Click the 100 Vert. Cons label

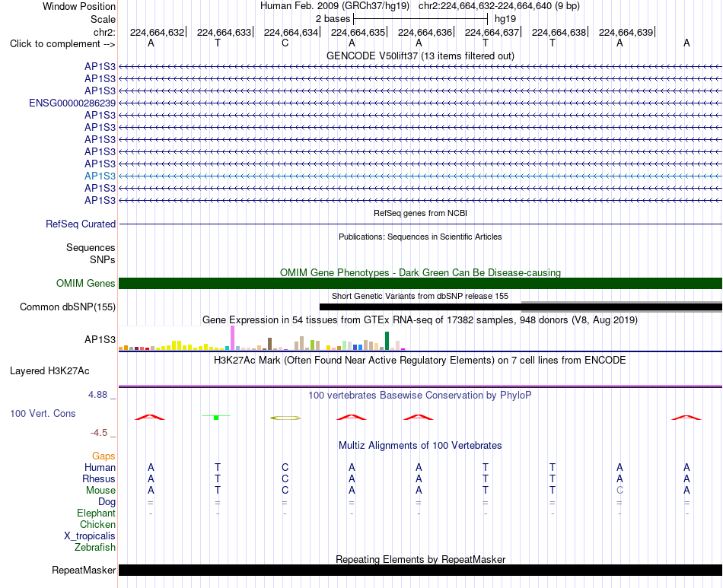pos(43,413)
